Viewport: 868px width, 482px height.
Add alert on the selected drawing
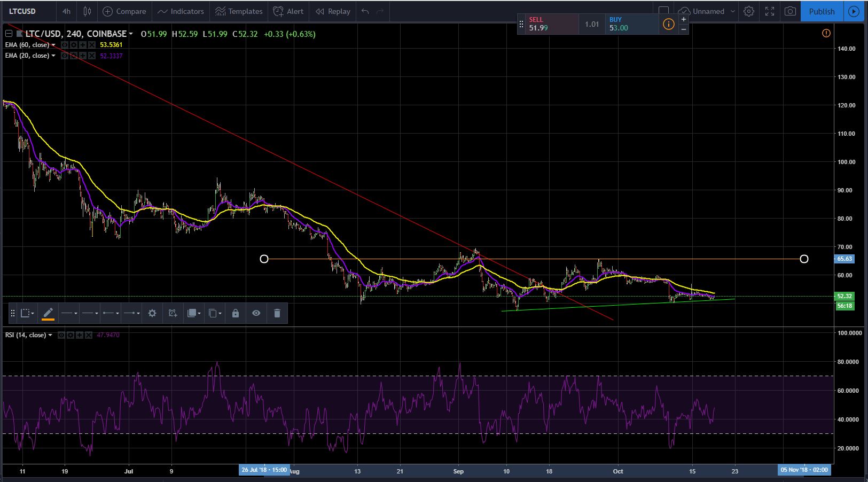tap(173, 313)
